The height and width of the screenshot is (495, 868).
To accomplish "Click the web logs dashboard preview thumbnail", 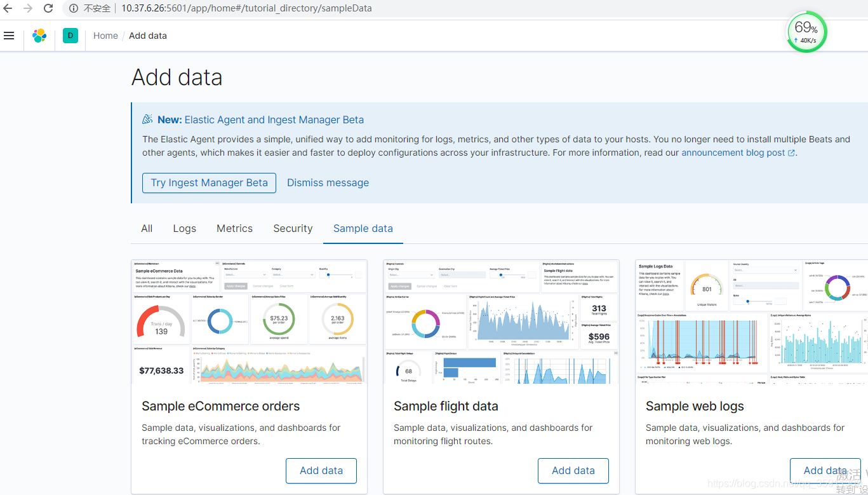I will pyautogui.click(x=752, y=322).
